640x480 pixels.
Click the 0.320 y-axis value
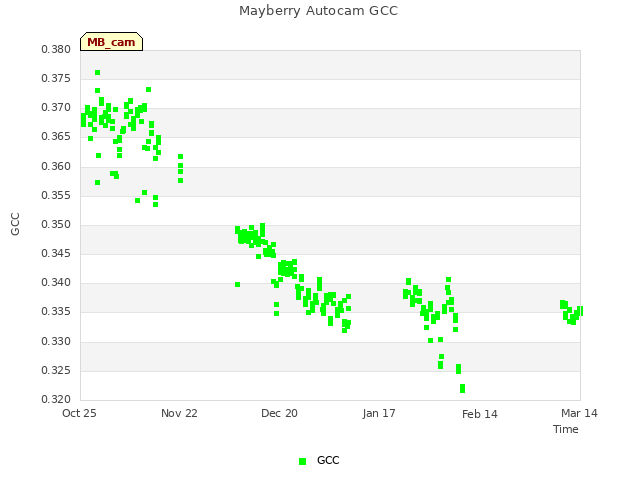point(56,399)
